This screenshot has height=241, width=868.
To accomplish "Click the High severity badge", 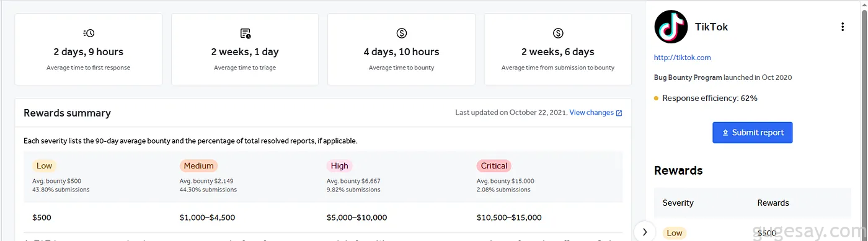I will [x=339, y=166].
